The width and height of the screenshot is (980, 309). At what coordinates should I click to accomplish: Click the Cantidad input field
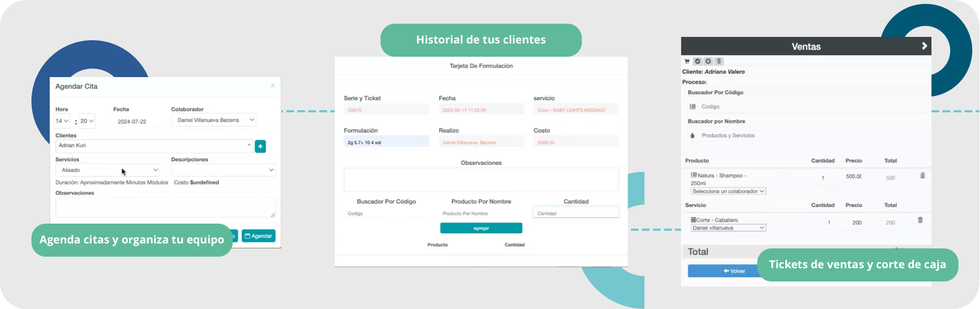(576, 213)
